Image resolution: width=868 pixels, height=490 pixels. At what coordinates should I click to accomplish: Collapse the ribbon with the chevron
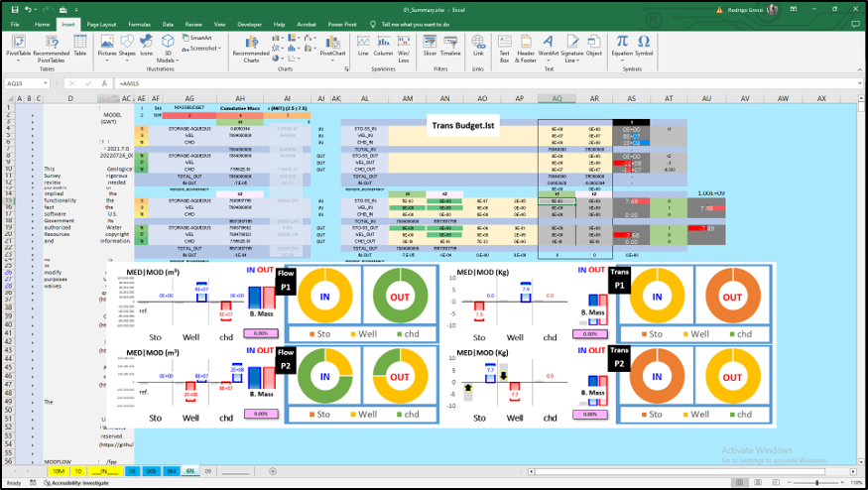(860, 69)
